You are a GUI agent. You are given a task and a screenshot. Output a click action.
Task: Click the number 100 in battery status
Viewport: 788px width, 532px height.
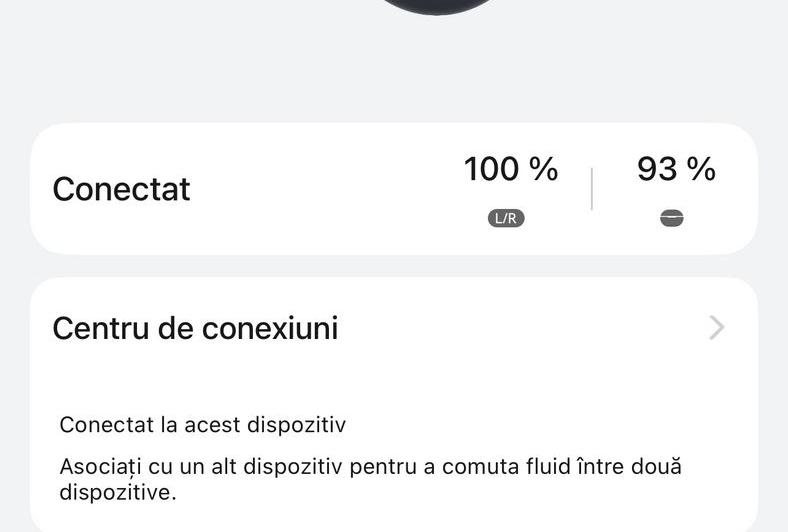pyautogui.click(x=491, y=170)
